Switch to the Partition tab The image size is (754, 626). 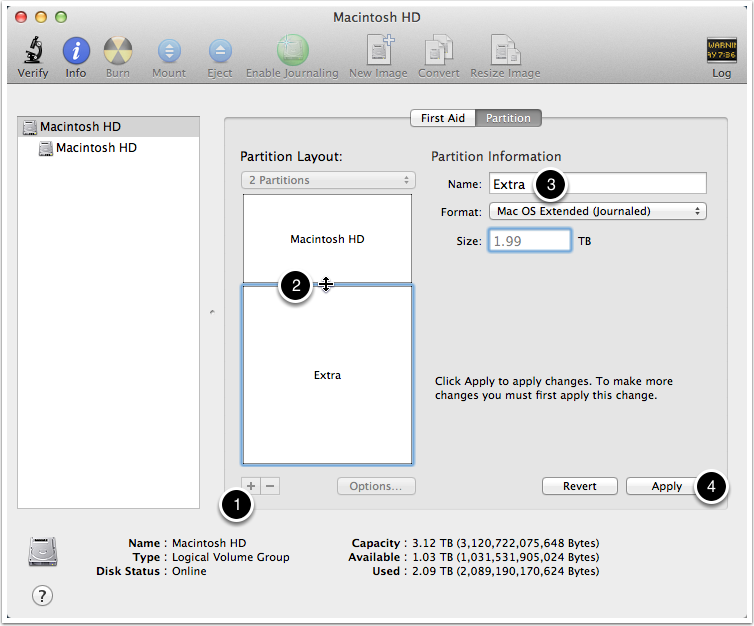click(508, 118)
